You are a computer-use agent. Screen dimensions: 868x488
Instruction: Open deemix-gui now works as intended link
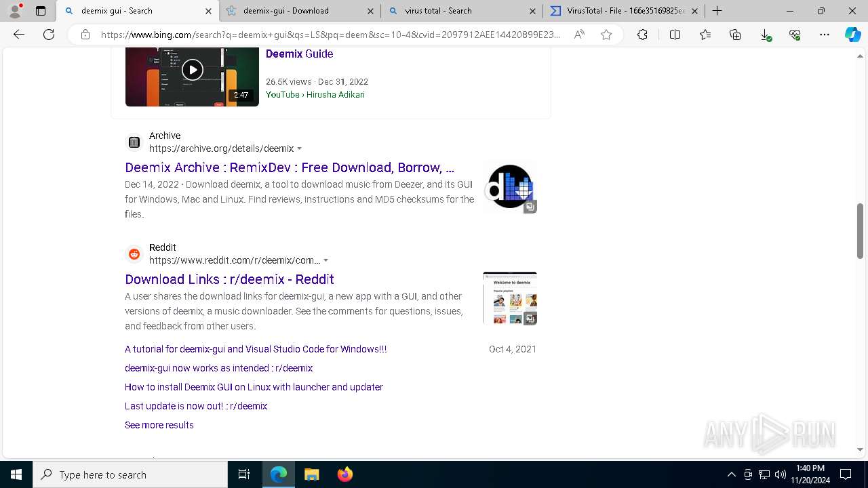(218, 368)
